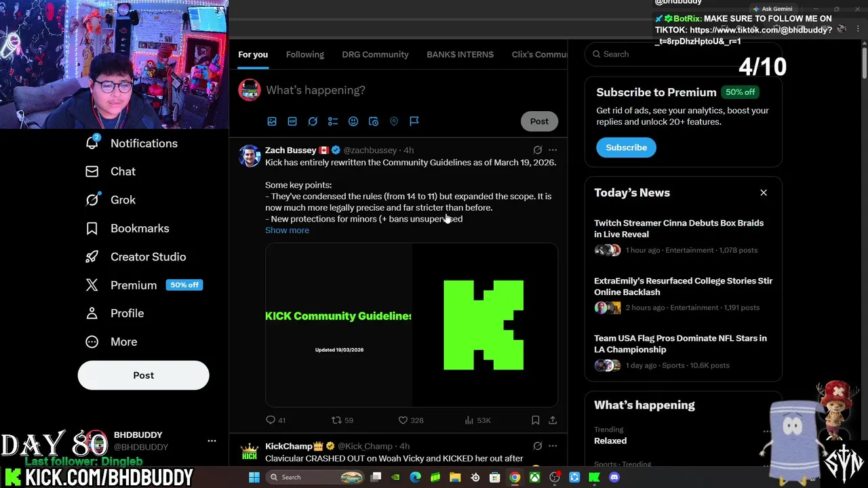Open the Creator Studio rocket icon
868x488 pixels.
[x=92, y=257]
